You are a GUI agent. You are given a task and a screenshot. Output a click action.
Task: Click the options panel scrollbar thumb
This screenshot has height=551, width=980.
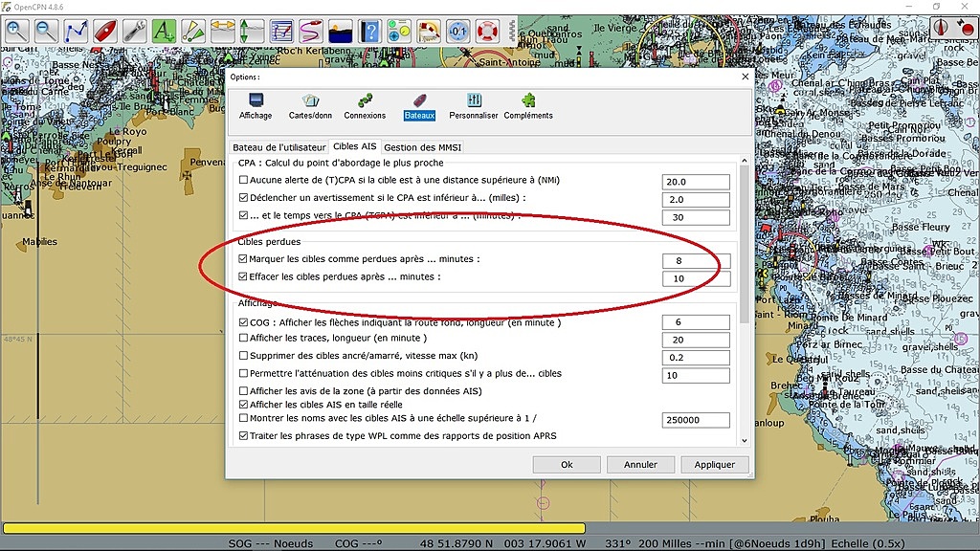(744, 244)
